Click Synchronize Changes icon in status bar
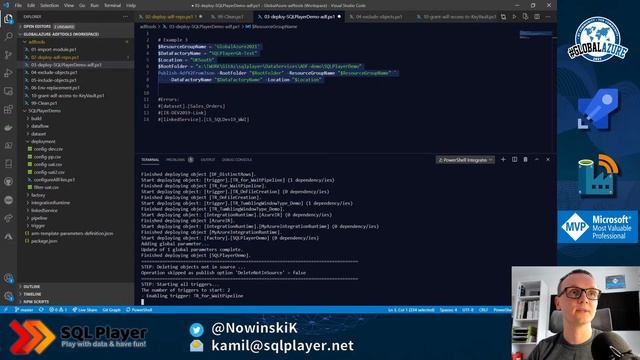The image size is (640, 360). tap(41, 310)
